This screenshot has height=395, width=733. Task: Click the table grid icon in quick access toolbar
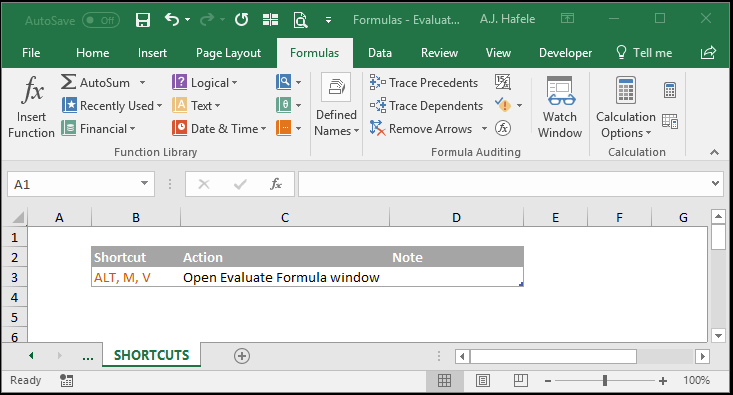pos(270,20)
